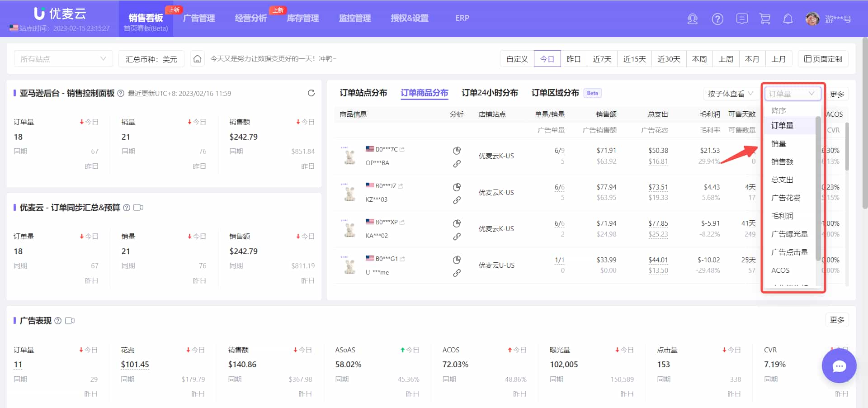This screenshot has width=868, height=408.
Task: Switch to 订单24小时分布 tab
Action: point(490,93)
